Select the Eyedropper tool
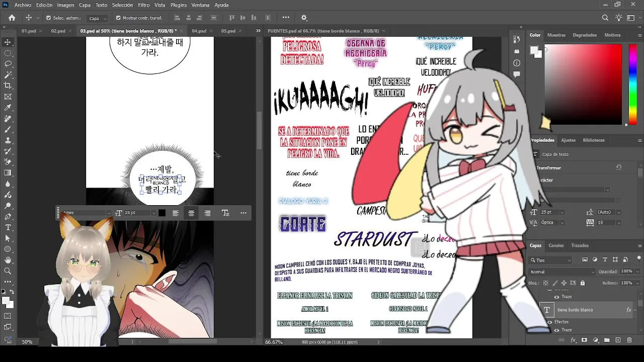 coord(8,108)
